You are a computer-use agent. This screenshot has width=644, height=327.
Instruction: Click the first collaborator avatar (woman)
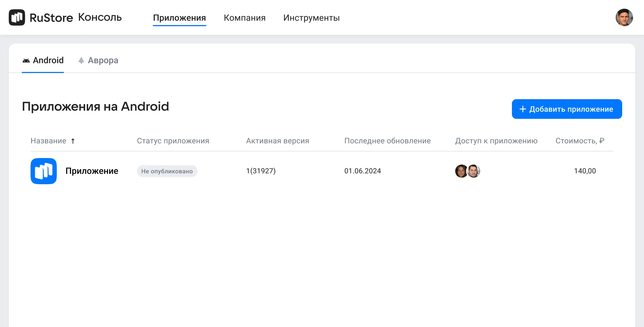pyautogui.click(x=461, y=171)
